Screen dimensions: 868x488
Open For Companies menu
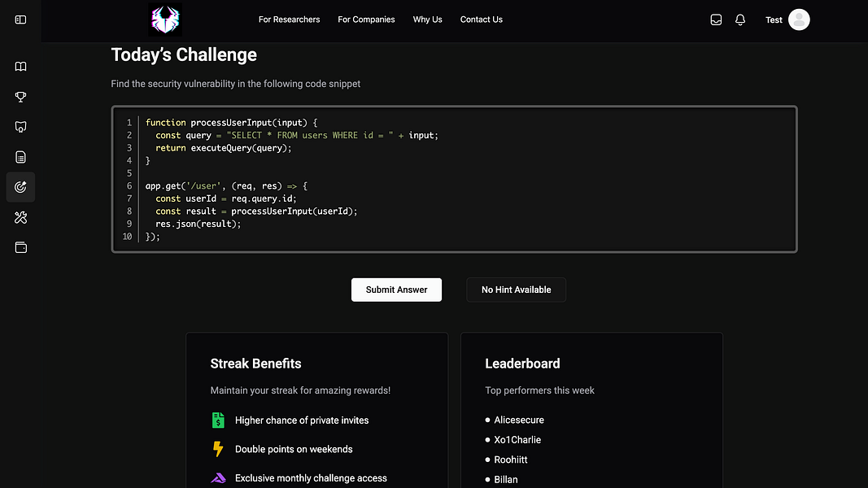pos(366,20)
